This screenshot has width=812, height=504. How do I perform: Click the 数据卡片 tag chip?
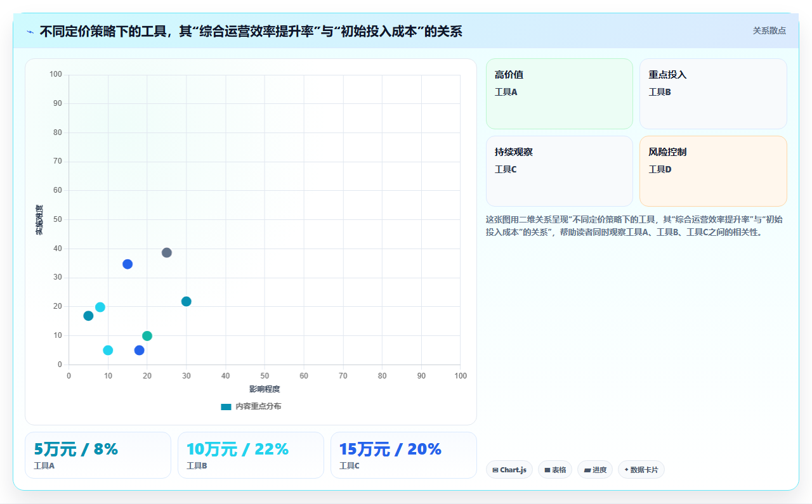(641, 470)
